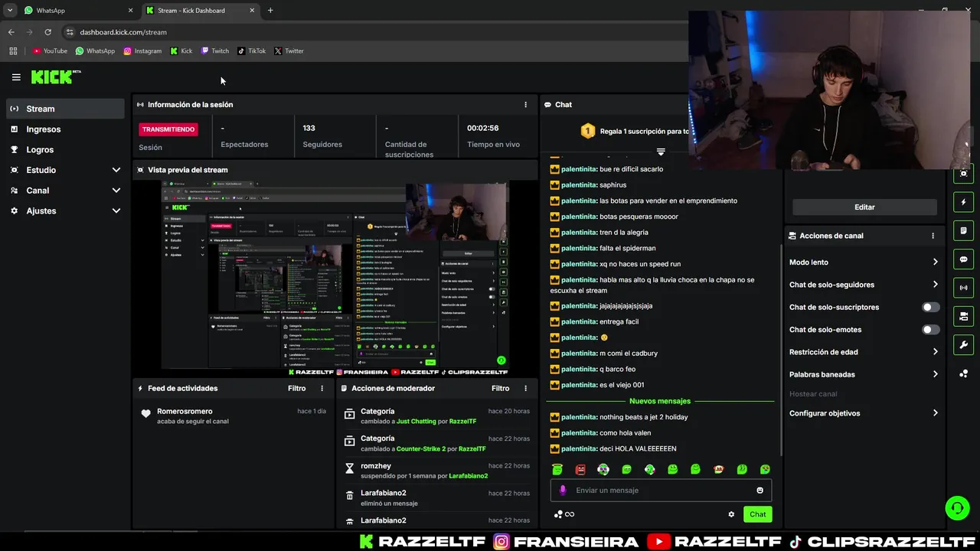Select Logros in the sidebar
This screenshot has width=980, height=551.
tap(65, 150)
